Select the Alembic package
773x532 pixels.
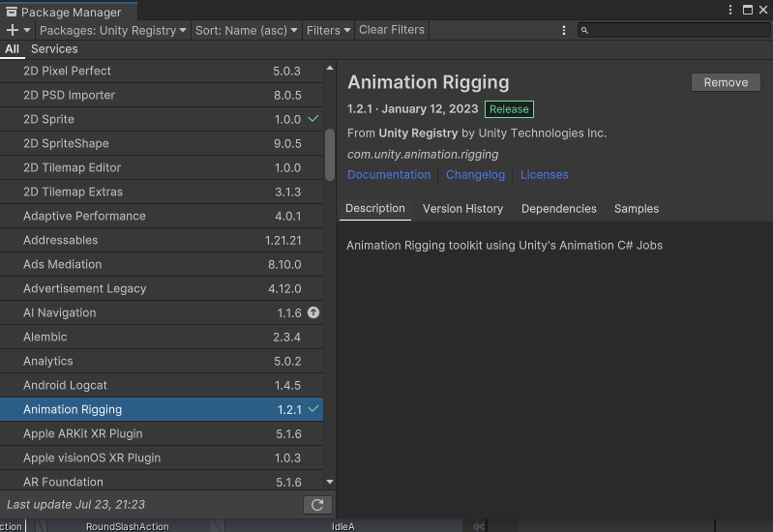pos(162,337)
